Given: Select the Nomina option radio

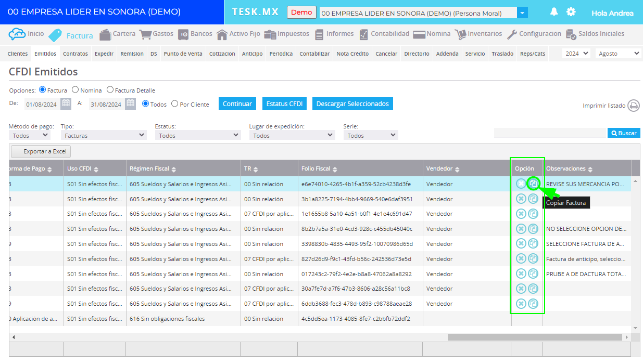Looking at the screenshot, I should click(x=75, y=89).
